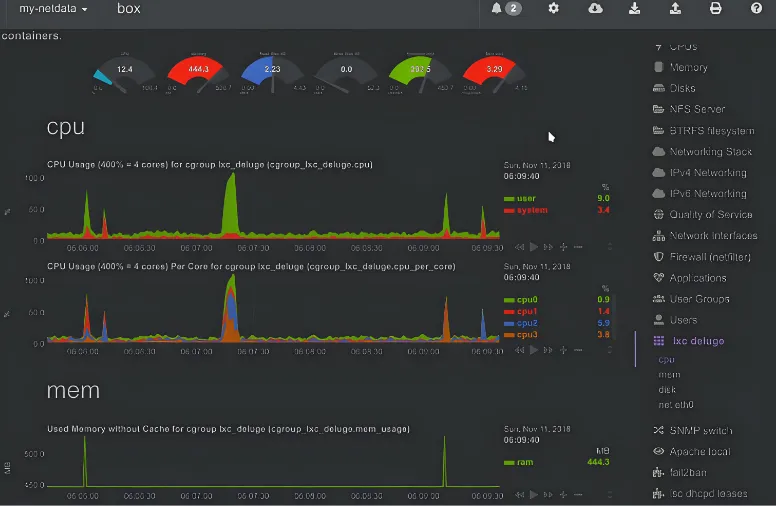The height and width of the screenshot is (506, 776).
Task: Click the export snapshot download icon
Action: point(634,8)
